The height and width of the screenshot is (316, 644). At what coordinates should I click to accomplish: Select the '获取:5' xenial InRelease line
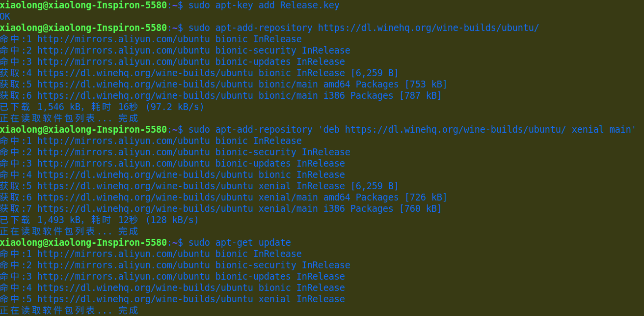coord(199,186)
